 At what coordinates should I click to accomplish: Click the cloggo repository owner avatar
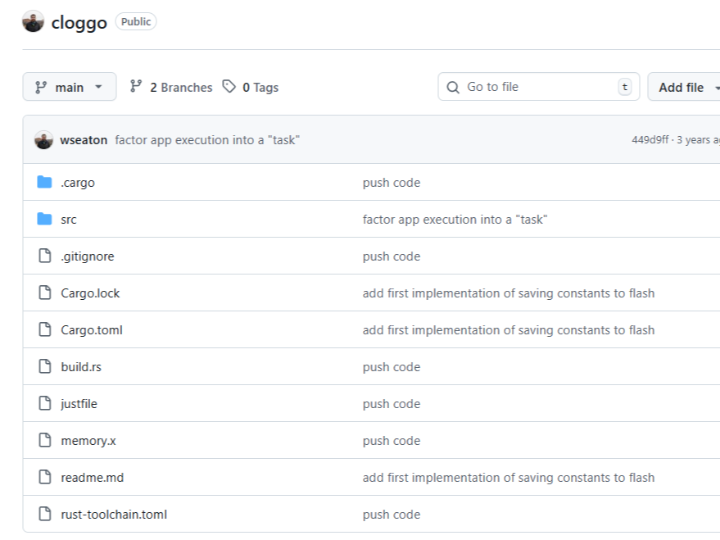point(33,22)
